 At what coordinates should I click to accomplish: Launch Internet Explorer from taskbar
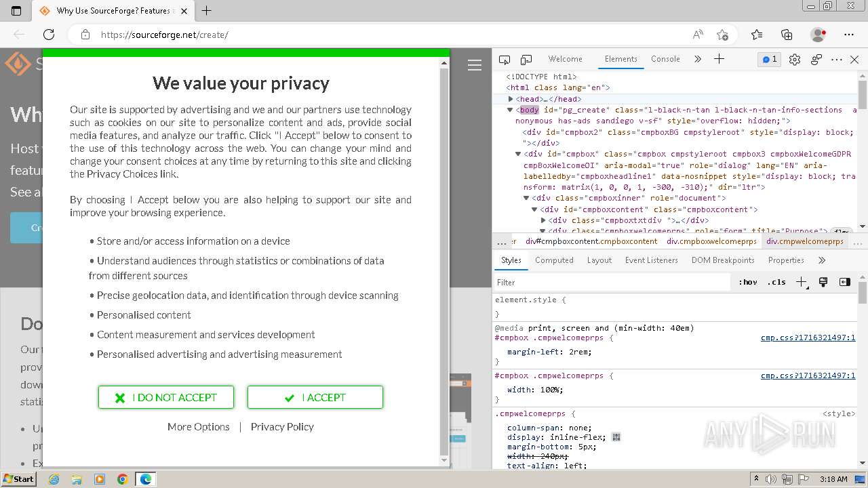point(54,479)
